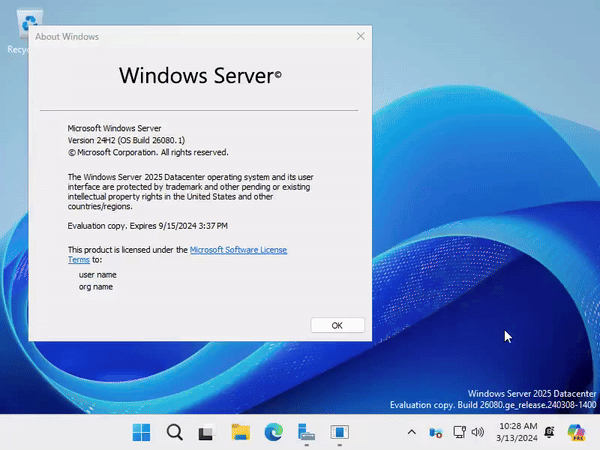Open the network status tray icon
The height and width of the screenshot is (450, 600).
459,432
